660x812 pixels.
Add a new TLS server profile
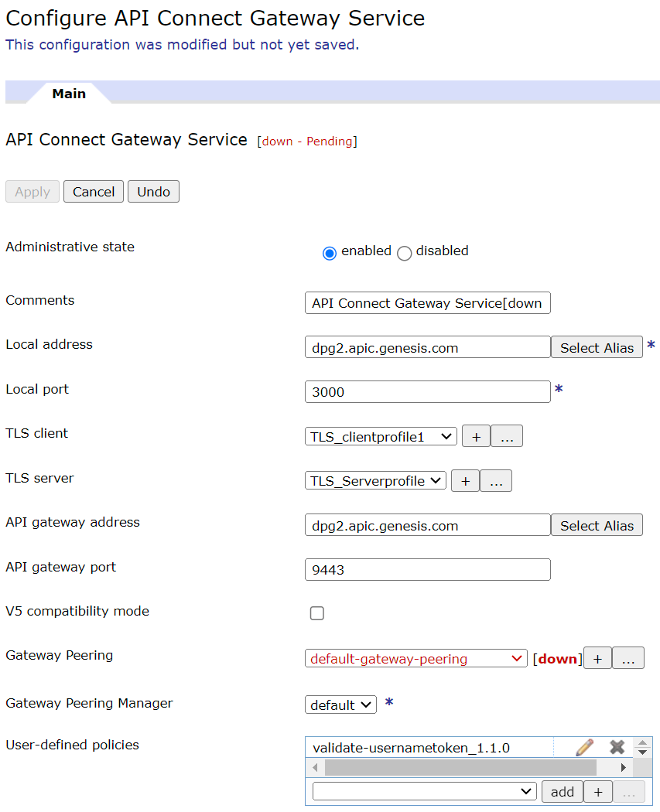point(465,480)
